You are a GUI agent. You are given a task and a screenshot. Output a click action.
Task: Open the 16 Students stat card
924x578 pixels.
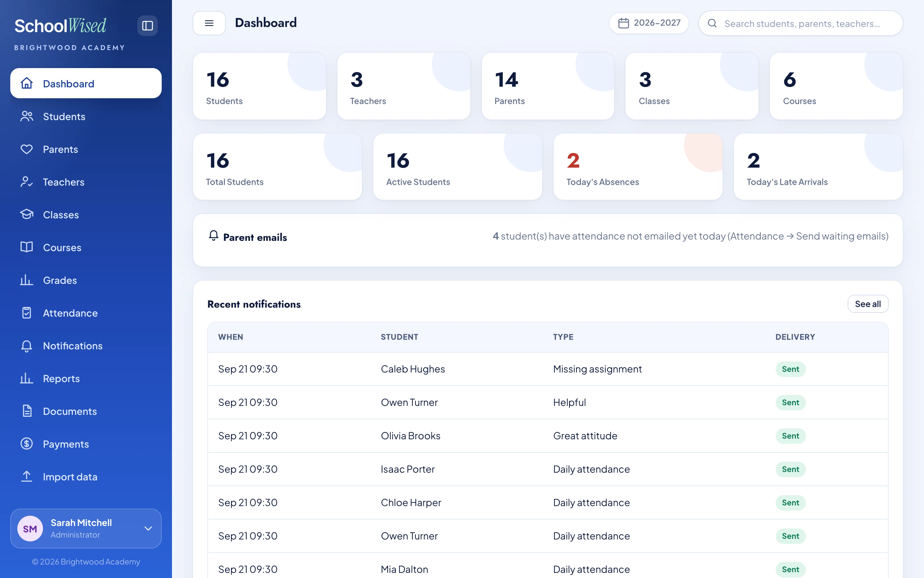[x=260, y=86]
